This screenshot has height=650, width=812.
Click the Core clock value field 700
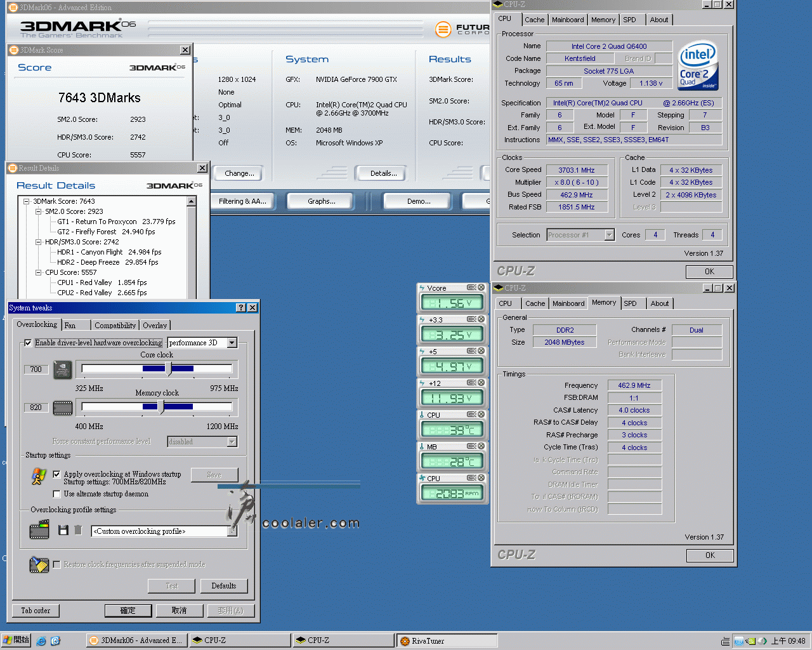coord(36,369)
